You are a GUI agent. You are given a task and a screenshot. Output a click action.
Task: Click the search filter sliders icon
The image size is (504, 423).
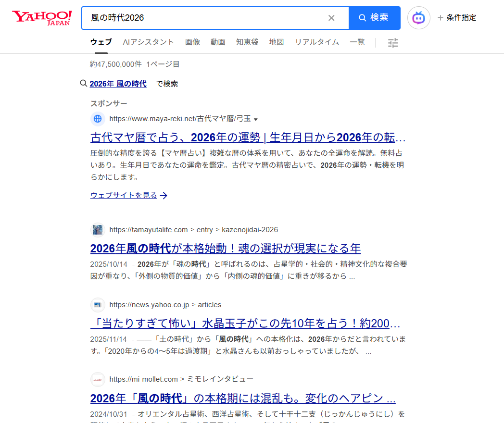pyautogui.click(x=393, y=43)
